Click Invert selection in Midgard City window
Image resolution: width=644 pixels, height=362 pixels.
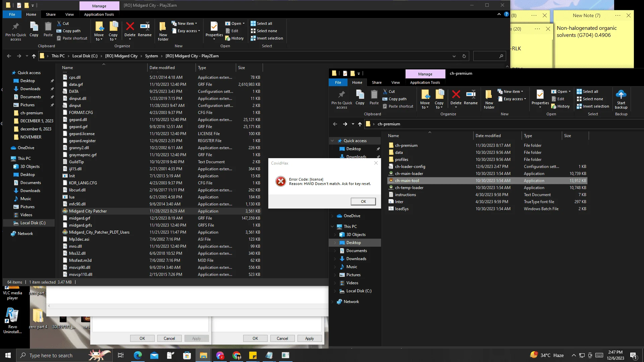[x=267, y=38]
